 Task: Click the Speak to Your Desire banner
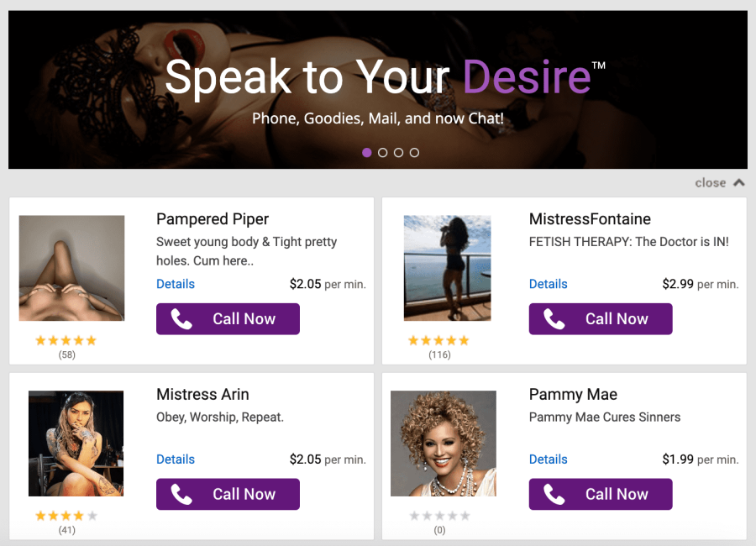378,90
